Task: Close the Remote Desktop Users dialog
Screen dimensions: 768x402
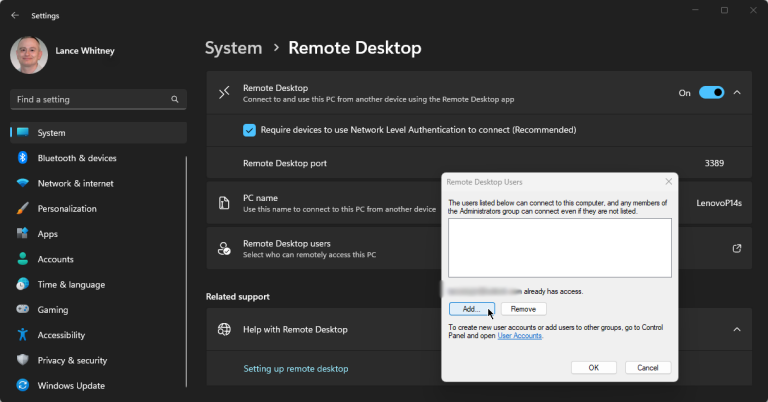Action: pyautogui.click(x=669, y=182)
